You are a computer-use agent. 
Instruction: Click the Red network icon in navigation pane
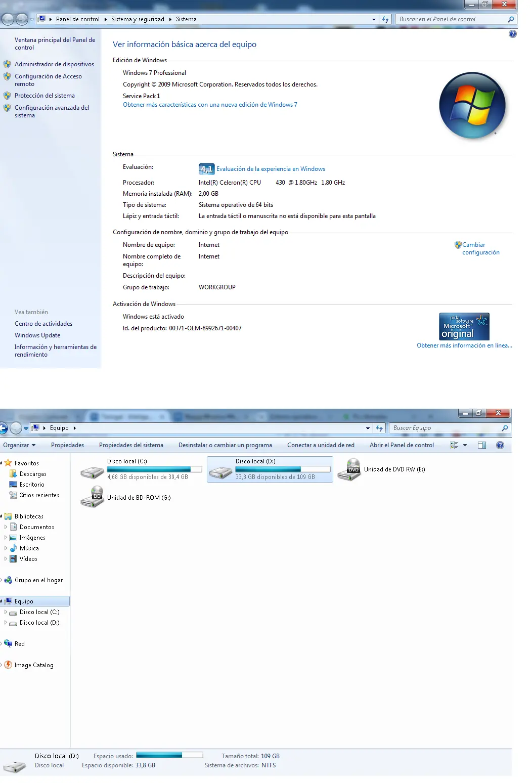tap(8, 643)
